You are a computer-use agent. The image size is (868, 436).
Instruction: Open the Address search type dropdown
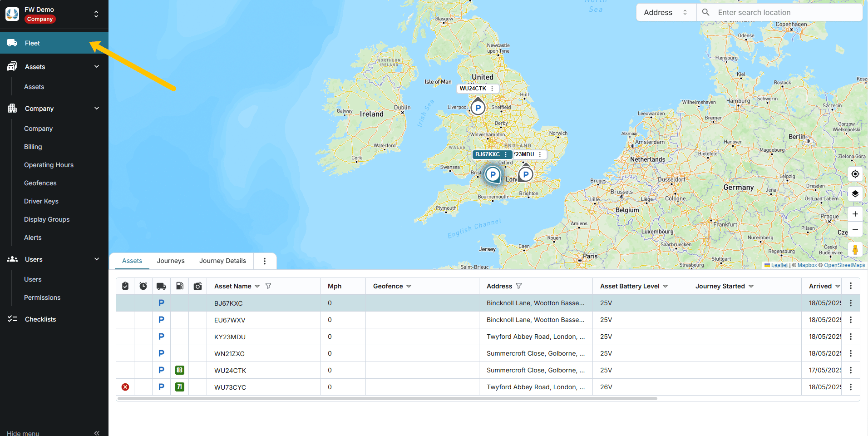[666, 13]
